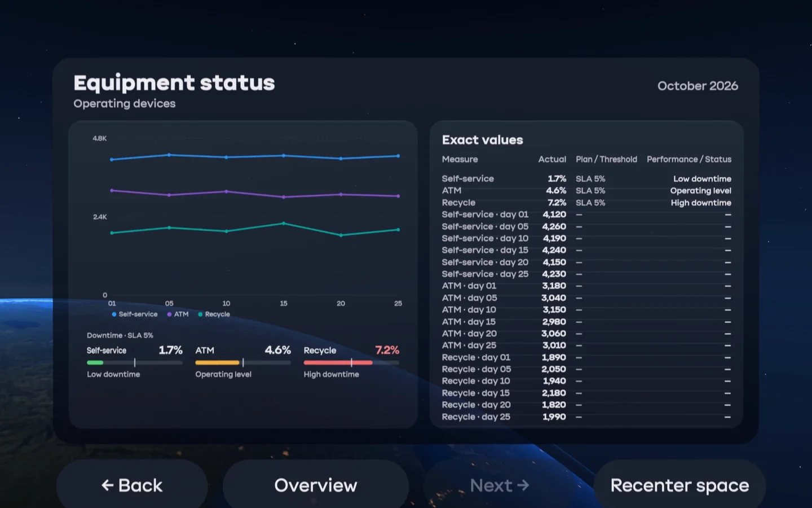Select the Self-service day 20 row
Image resolution: width=812 pixels, height=508 pixels.
click(586, 262)
